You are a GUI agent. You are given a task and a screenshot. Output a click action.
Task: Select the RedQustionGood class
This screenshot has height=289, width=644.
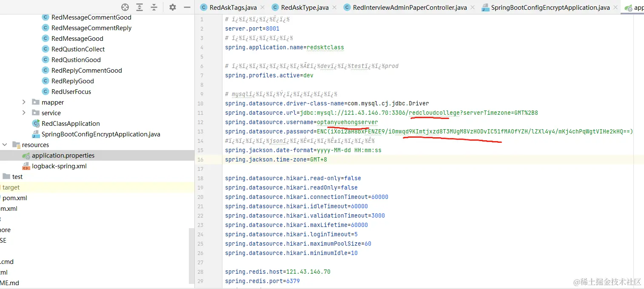[x=76, y=60]
